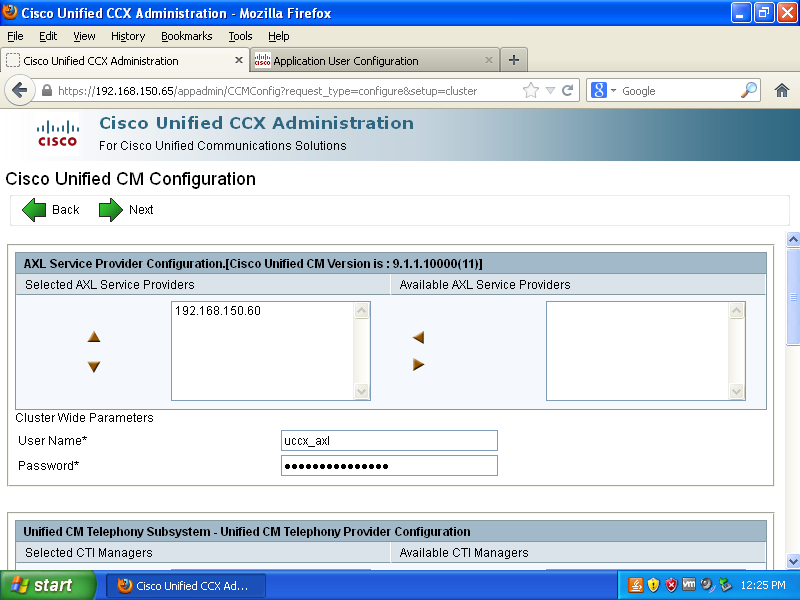
Task: Click the search magnifier icon
Action: coord(748,90)
